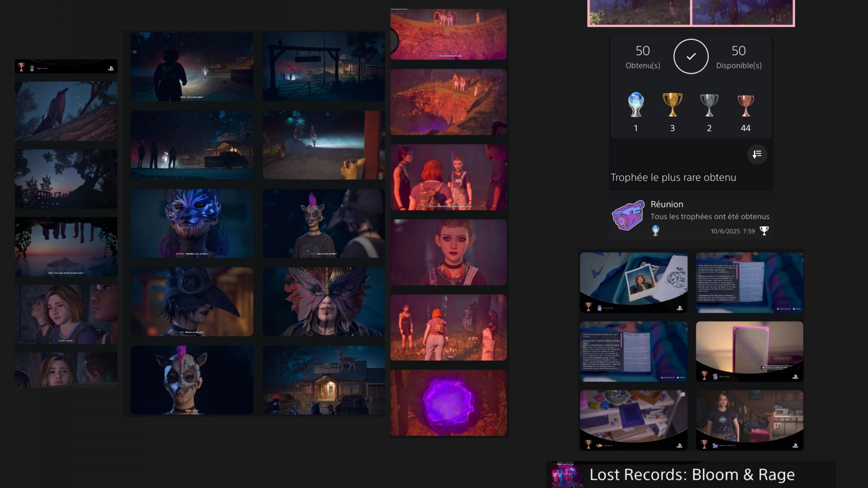The image size is (868, 488).
Task: Click the platinum trophy icon
Action: click(636, 104)
